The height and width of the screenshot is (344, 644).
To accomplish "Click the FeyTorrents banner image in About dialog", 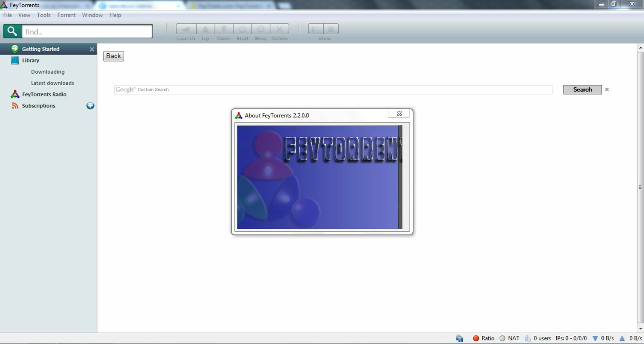I will click(319, 177).
